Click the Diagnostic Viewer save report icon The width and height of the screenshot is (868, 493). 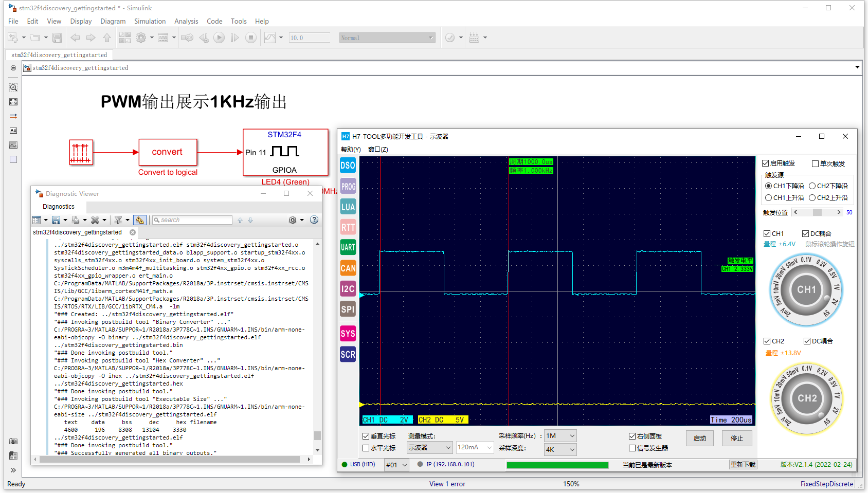[x=56, y=220]
